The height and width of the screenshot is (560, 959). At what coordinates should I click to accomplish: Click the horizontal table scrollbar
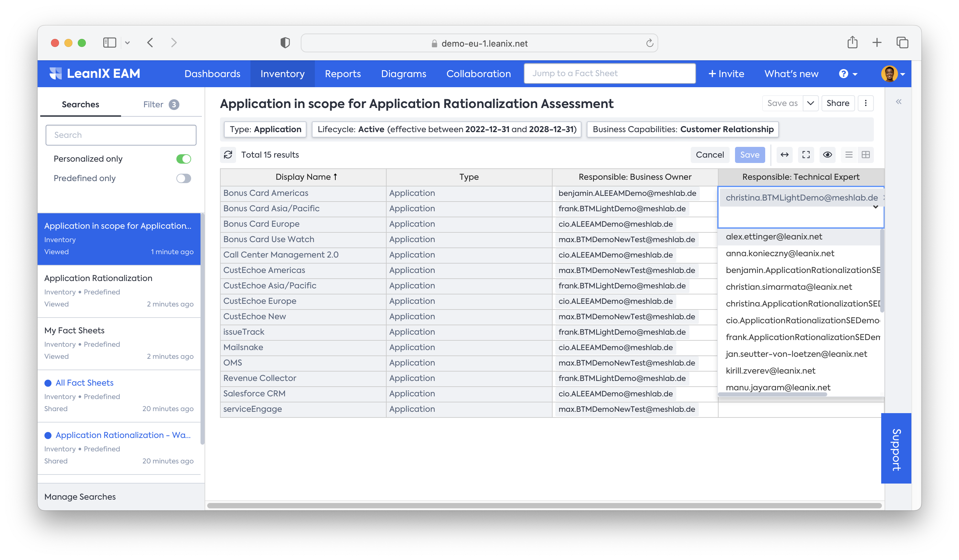click(544, 505)
